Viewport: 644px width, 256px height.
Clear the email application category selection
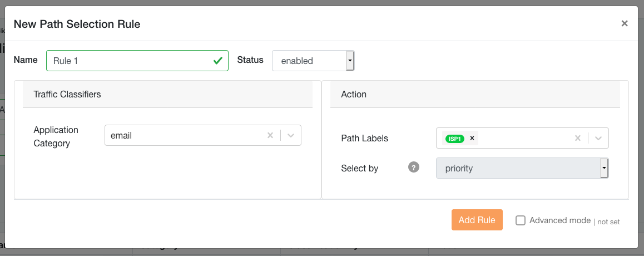[x=270, y=135]
